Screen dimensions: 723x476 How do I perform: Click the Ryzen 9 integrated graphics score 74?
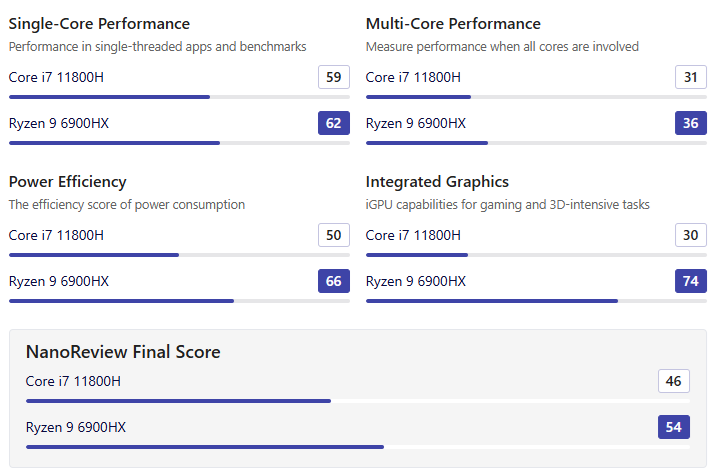691,281
